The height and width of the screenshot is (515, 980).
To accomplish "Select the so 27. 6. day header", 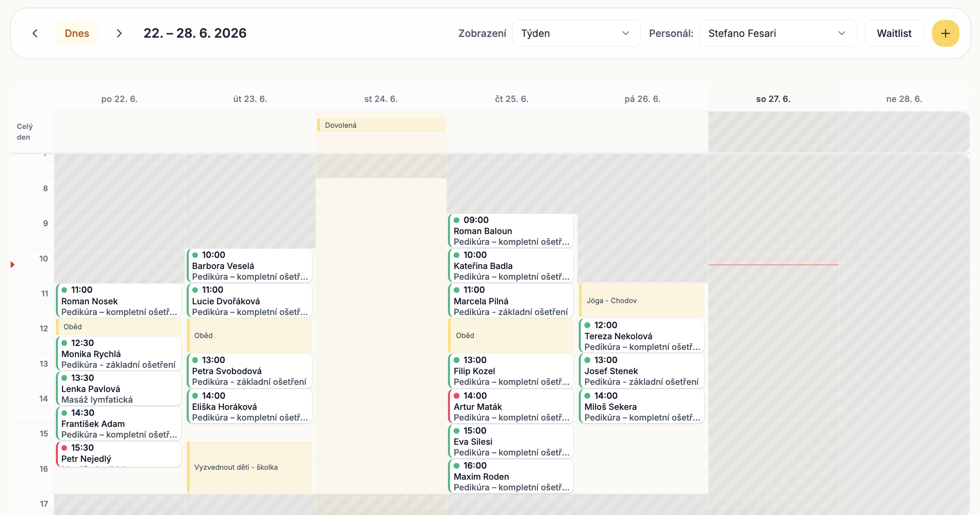I will (773, 99).
